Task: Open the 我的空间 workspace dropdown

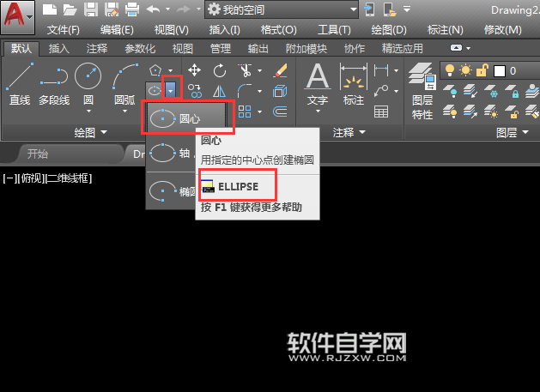Action: [x=282, y=9]
